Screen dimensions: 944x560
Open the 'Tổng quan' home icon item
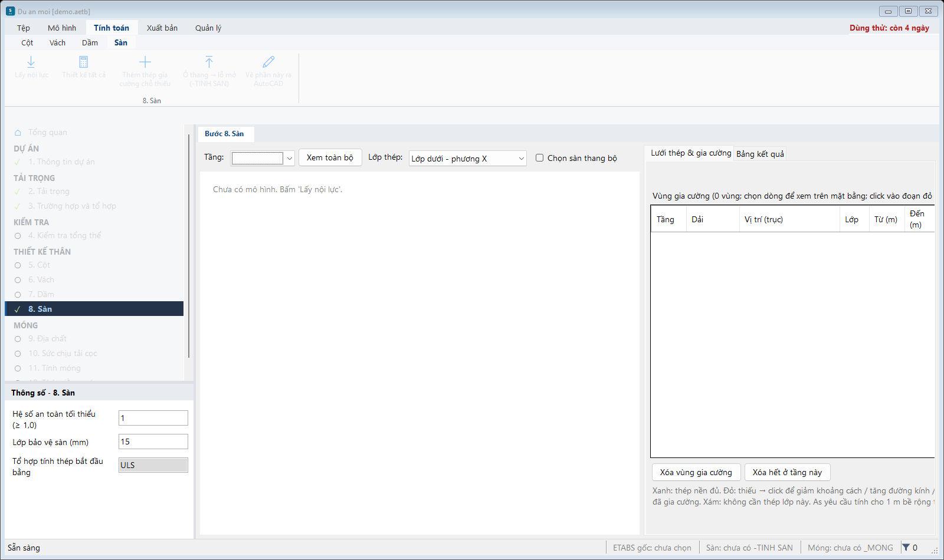[18, 133]
